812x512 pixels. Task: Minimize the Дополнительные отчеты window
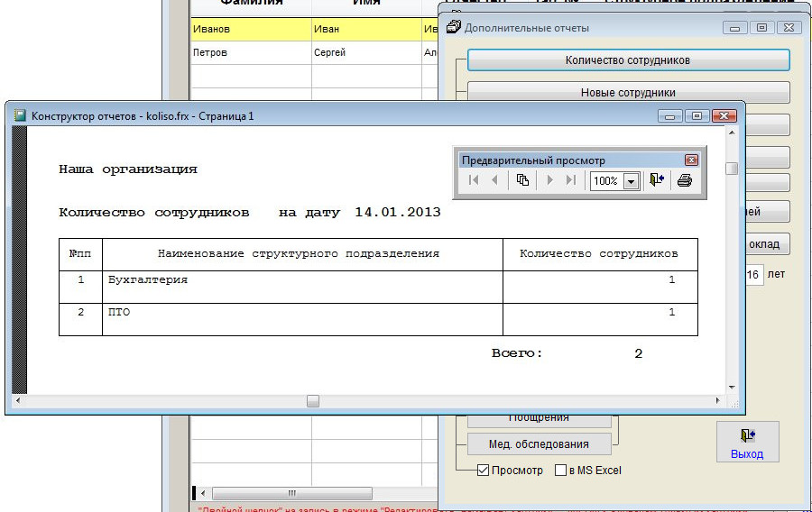[x=734, y=28]
